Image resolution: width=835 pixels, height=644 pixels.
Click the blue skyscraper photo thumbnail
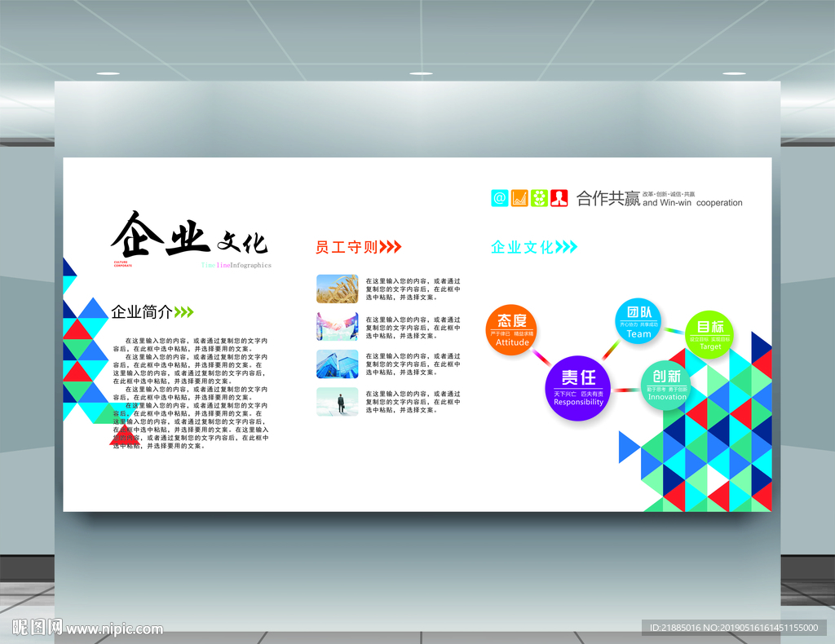tap(338, 364)
